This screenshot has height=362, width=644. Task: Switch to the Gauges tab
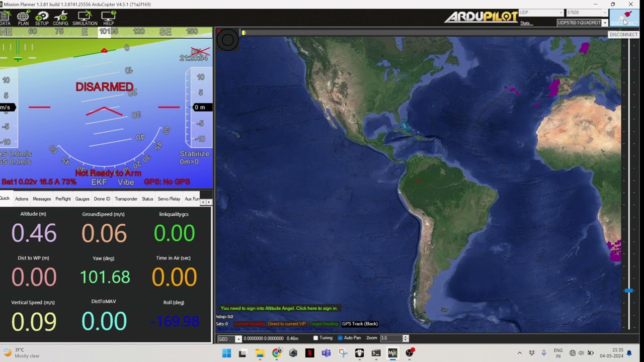pyautogui.click(x=82, y=199)
